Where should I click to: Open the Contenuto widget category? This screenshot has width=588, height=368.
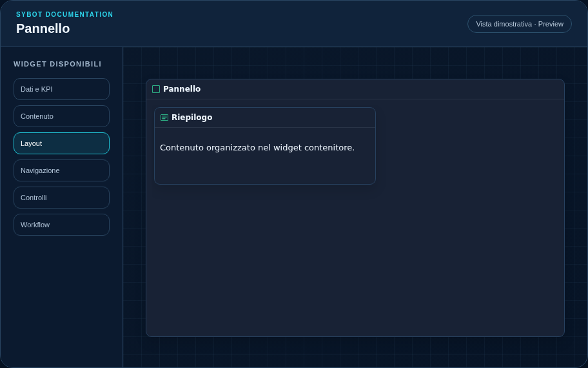[x=61, y=116]
